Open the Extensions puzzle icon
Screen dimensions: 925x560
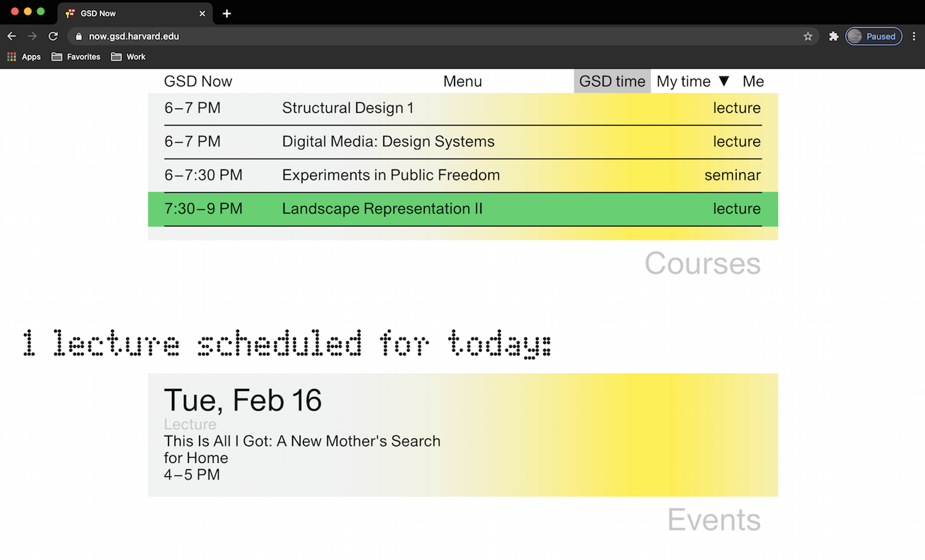coord(833,36)
